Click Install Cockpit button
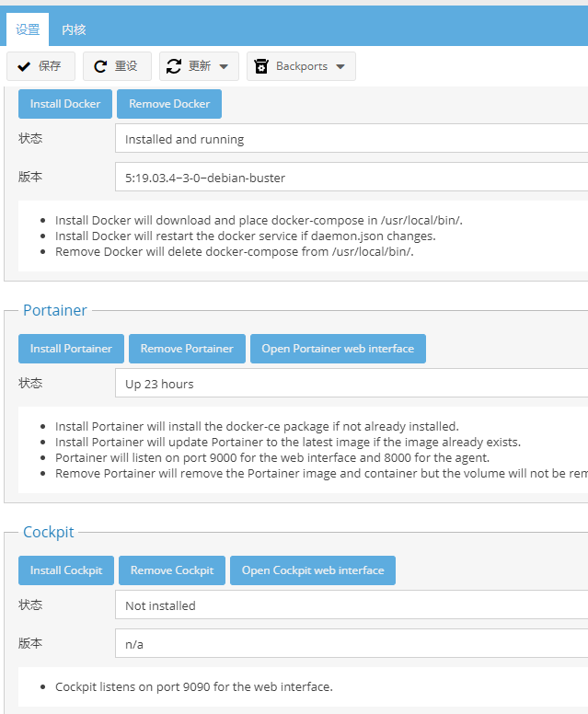588x714 pixels. tap(66, 570)
